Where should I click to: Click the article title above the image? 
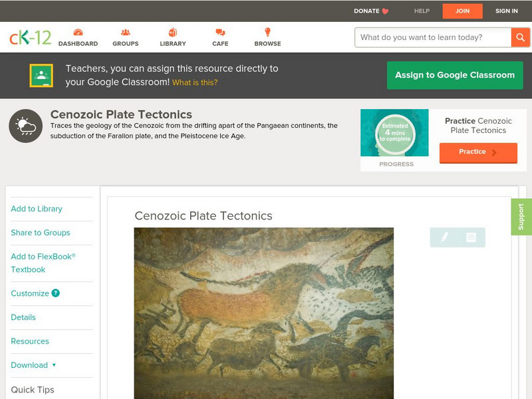[203, 215]
